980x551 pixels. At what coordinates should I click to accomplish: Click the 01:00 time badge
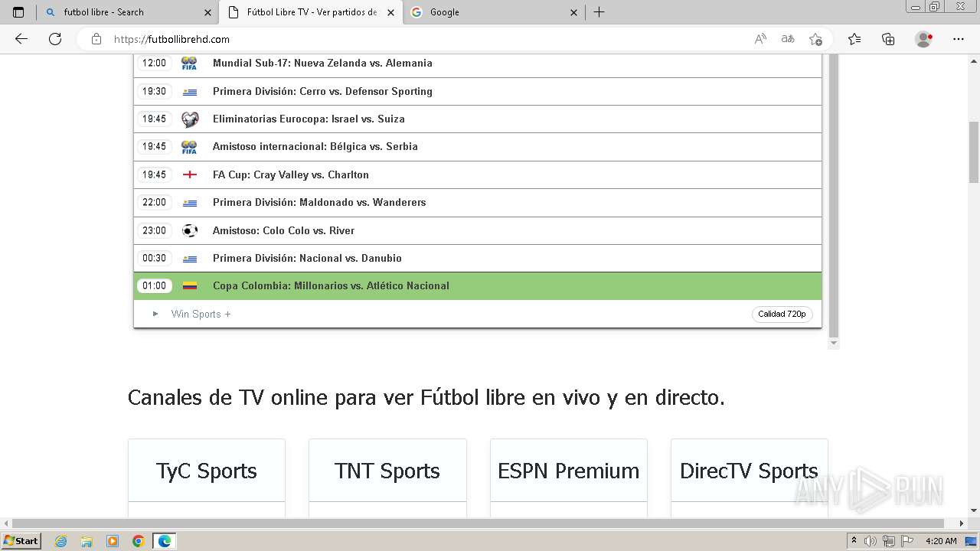coord(154,285)
